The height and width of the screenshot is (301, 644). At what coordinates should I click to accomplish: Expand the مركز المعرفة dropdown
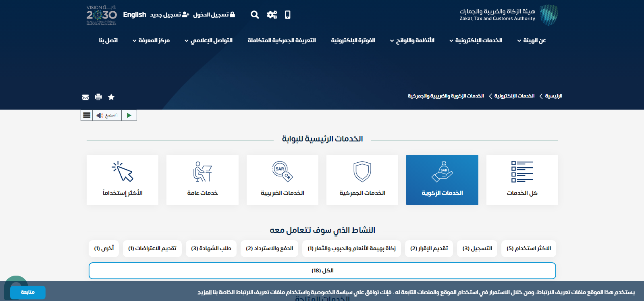pos(151,40)
